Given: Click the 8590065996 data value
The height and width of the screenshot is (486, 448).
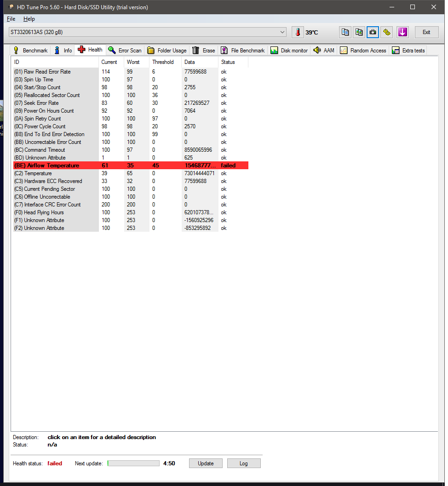Looking at the screenshot, I should (198, 150).
